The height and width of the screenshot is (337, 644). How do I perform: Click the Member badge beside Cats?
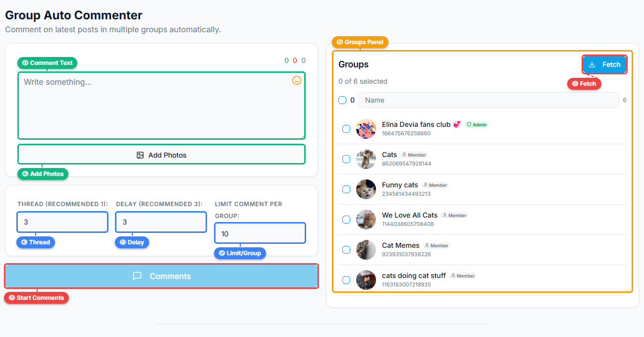click(x=414, y=155)
